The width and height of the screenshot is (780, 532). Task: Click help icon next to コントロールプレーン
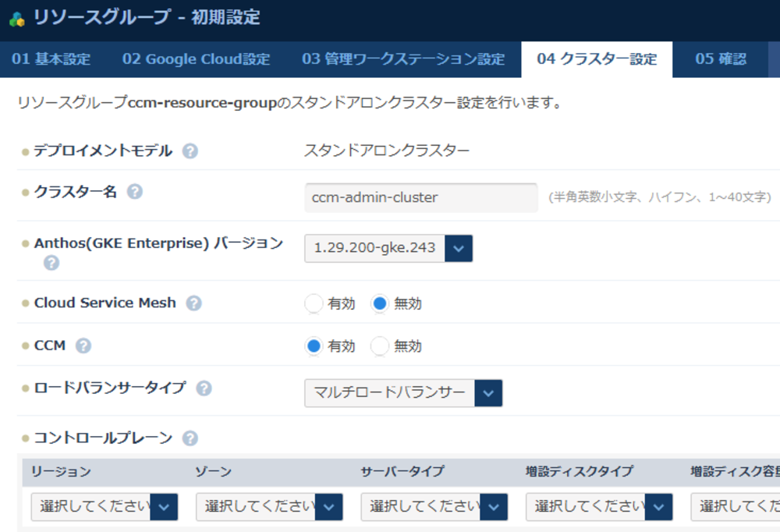pyautogui.click(x=190, y=438)
